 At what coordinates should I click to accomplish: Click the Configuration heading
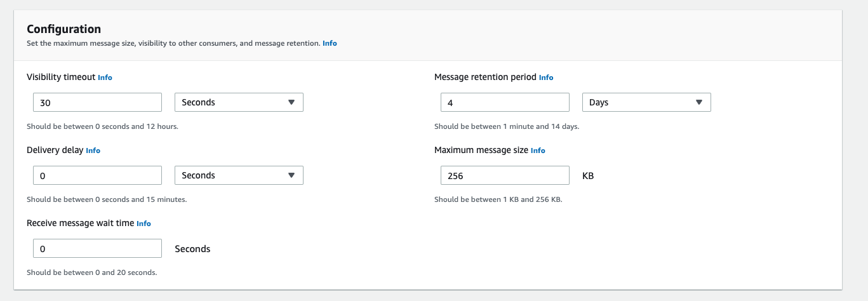tap(63, 29)
